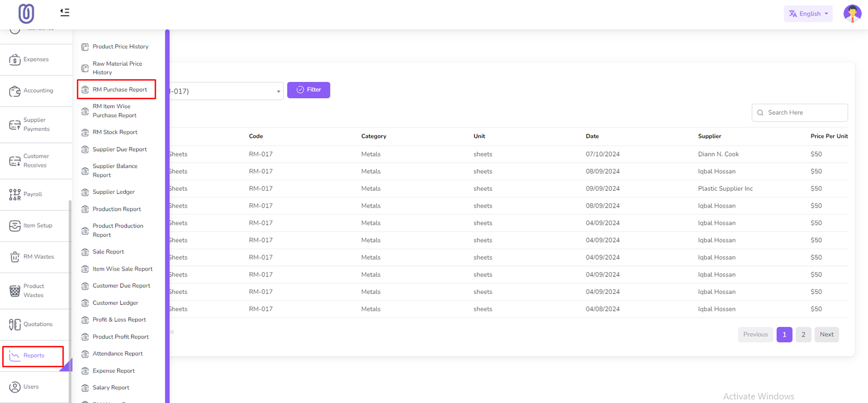Screen dimensions: 868x403
Task: Click the Payroll sidebar icon
Action: pos(15,194)
